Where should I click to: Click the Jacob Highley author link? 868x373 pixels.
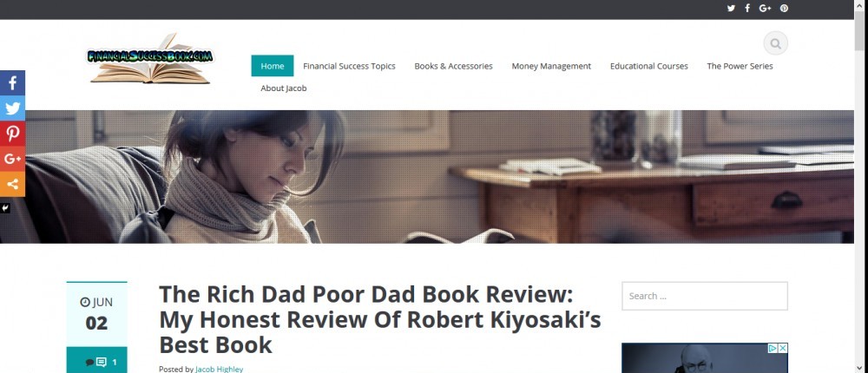coord(220,370)
